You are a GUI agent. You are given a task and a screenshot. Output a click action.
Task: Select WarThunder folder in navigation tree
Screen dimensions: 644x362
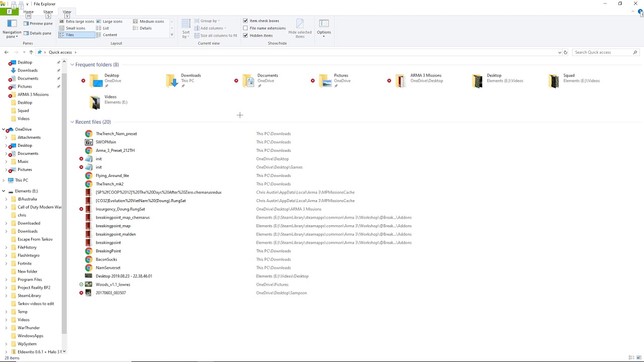[29, 328]
